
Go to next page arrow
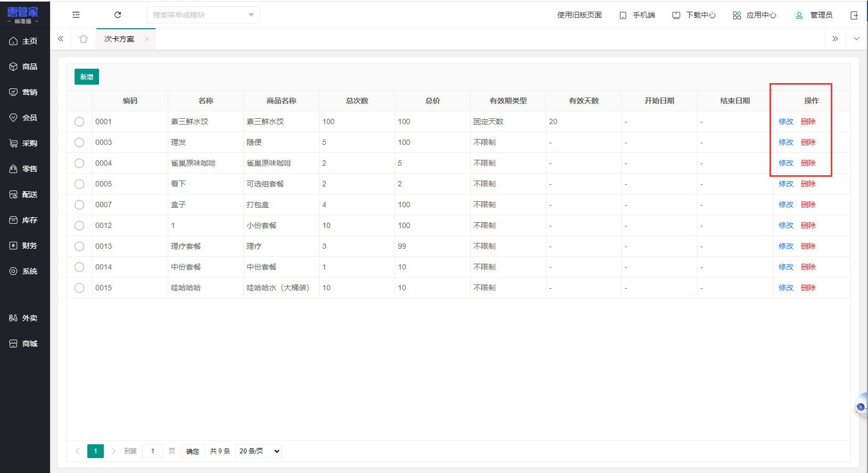[x=113, y=451]
